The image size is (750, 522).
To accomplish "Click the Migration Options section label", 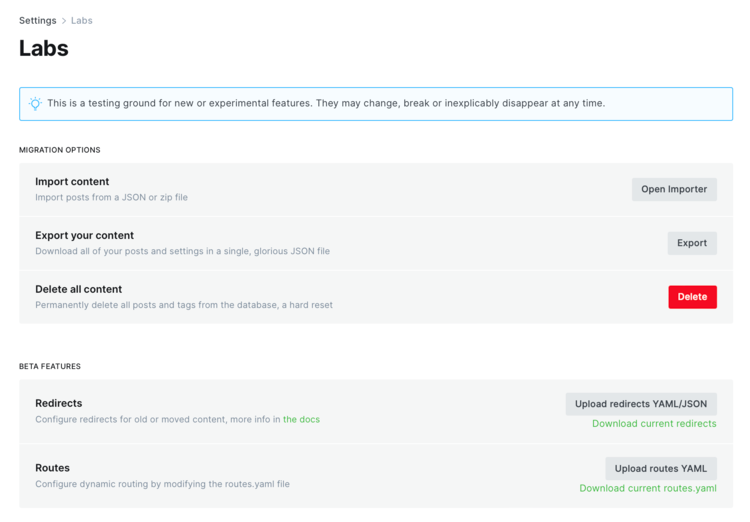I will coord(60,150).
